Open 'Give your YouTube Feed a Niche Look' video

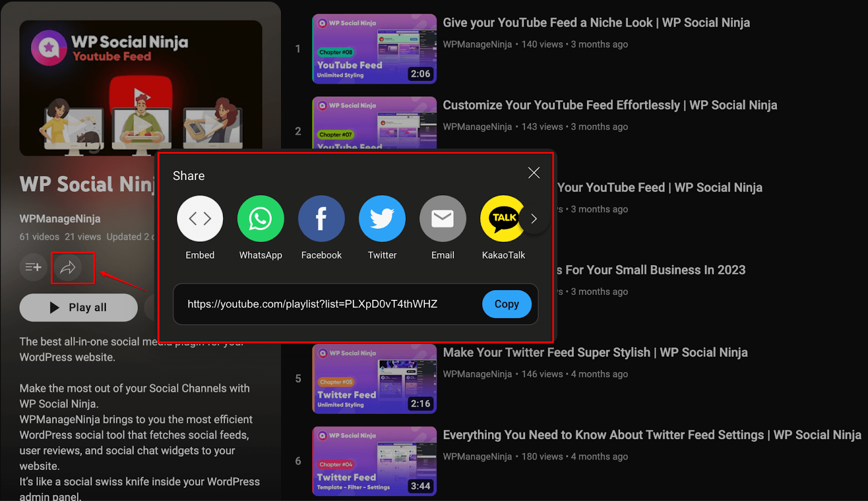coord(597,23)
